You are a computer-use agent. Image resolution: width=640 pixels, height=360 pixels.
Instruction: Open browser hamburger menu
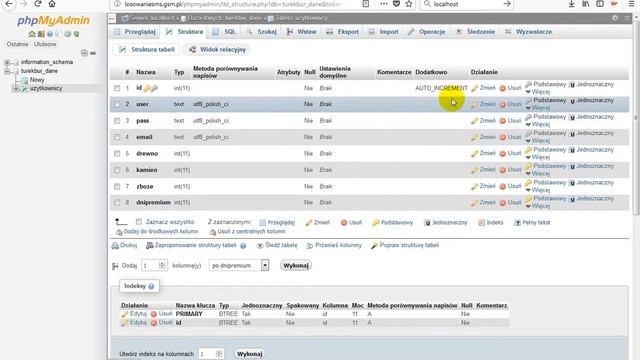631,4
